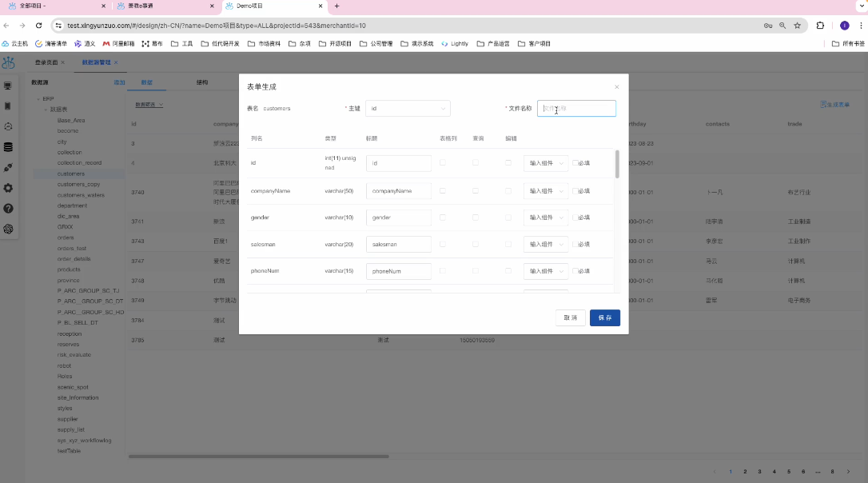This screenshot has height=483, width=868.
Task: Open the 输入组件 dropdown for phoneNum row
Action: click(546, 271)
